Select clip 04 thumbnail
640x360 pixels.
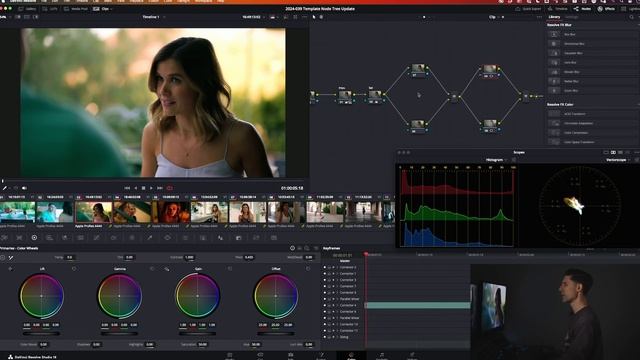131,212
